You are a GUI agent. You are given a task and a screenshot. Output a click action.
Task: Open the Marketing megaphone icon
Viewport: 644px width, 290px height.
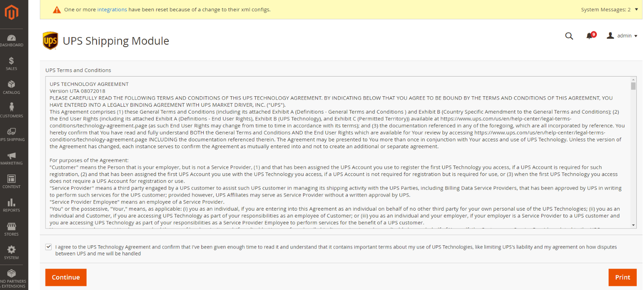click(11, 155)
